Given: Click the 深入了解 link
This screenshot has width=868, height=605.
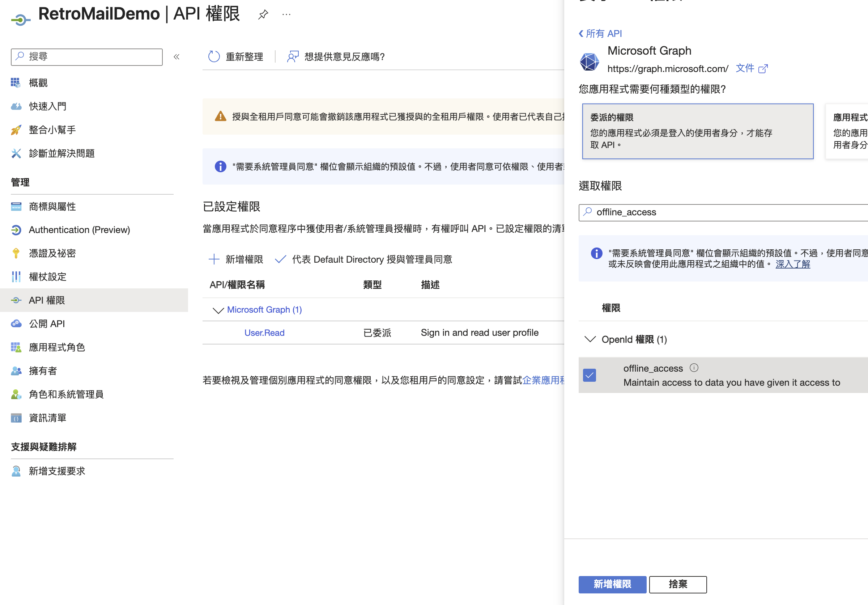Looking at the screenshot, I should click(x=793, y=264).
